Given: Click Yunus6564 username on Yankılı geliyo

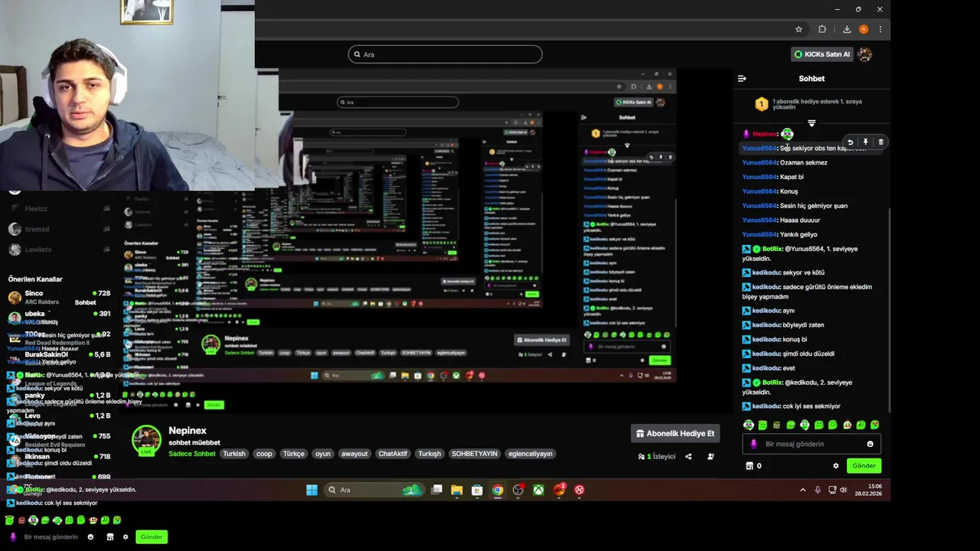Looking at the screenshot, I should [x=759, y=234].
